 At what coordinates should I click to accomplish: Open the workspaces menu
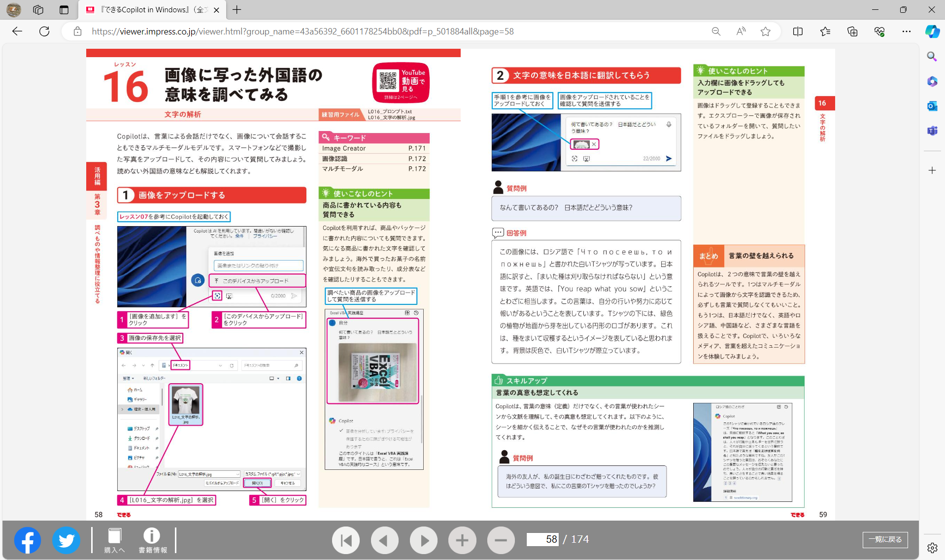[38, 10]
